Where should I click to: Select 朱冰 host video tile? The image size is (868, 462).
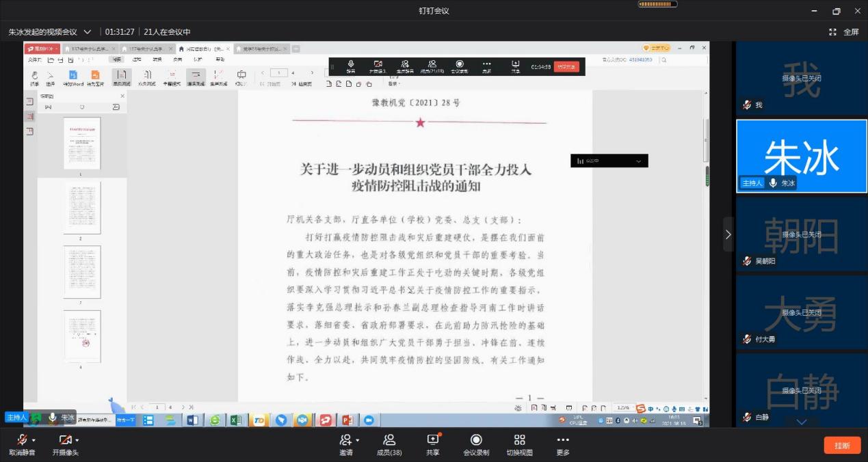[801, 156]
